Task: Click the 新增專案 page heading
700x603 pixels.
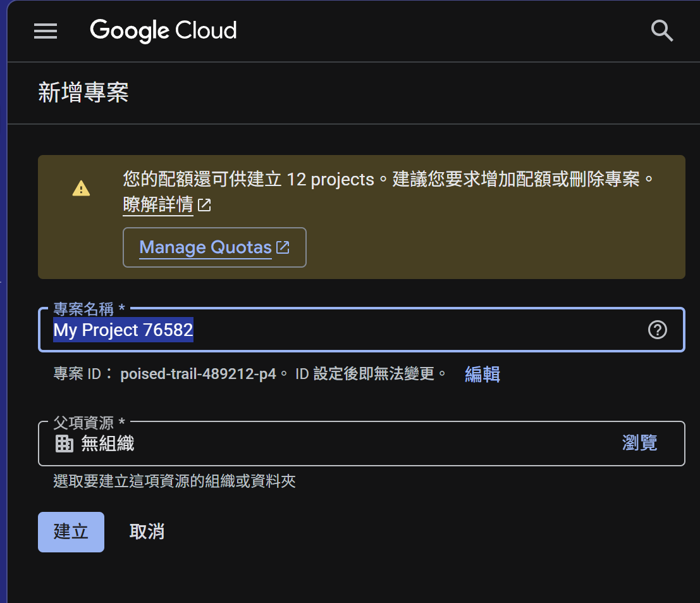Action: 83,93
